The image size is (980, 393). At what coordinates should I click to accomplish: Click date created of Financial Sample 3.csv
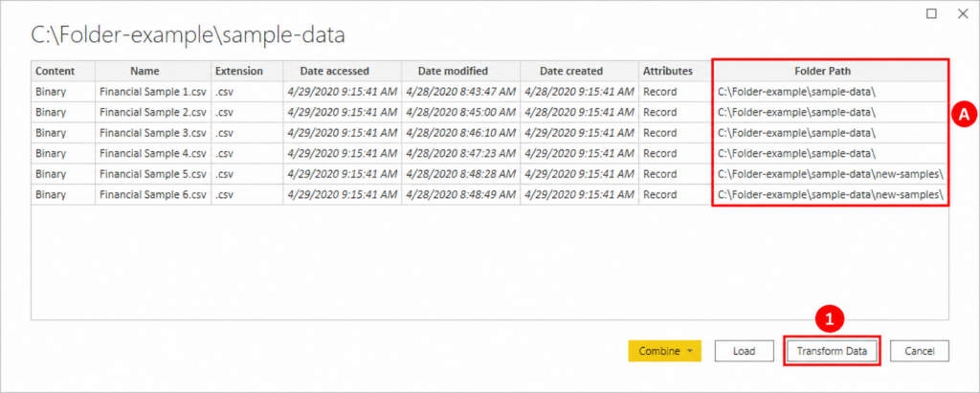click(579, 133)
